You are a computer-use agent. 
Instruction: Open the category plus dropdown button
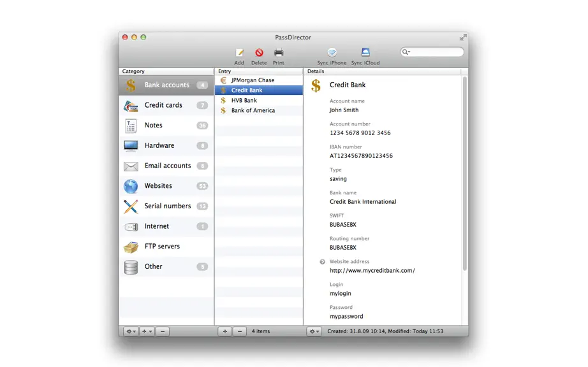pos(147,331)
